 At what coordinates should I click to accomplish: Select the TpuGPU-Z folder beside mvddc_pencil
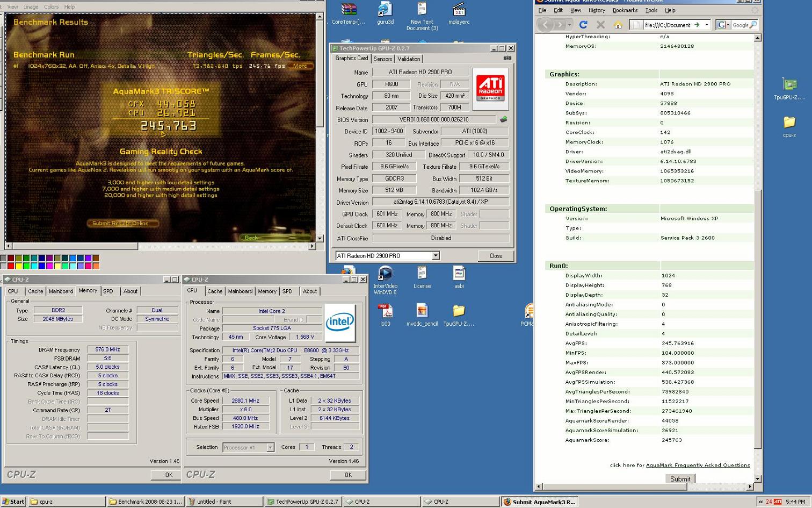(x=459, y=315)
